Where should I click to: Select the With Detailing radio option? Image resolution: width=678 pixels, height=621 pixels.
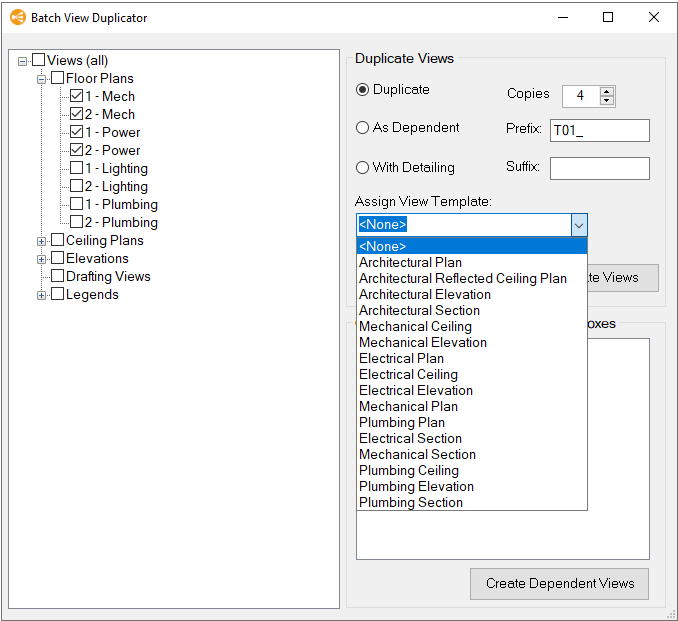362,167
